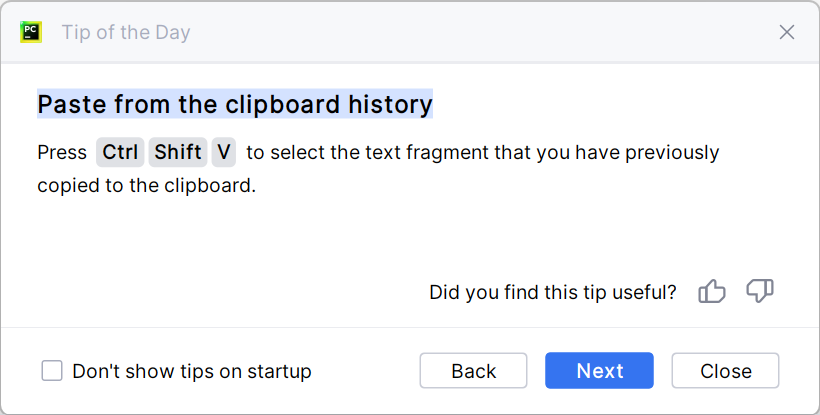Screen dimensions: 820x415
Task: Click the V key badge
Action: point(223,152)
